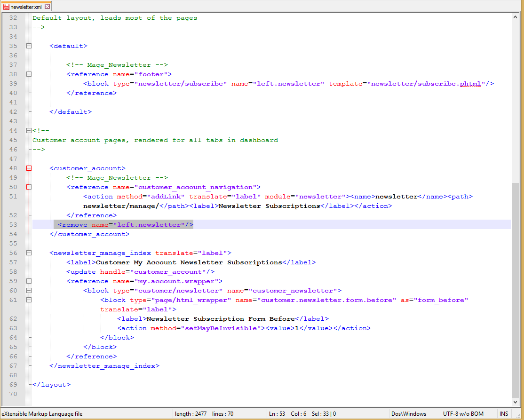The image size is (524, 420).
Task: Click 'newsletter/subscribe' type value on line 39
Action: click(x=181, y=84)
